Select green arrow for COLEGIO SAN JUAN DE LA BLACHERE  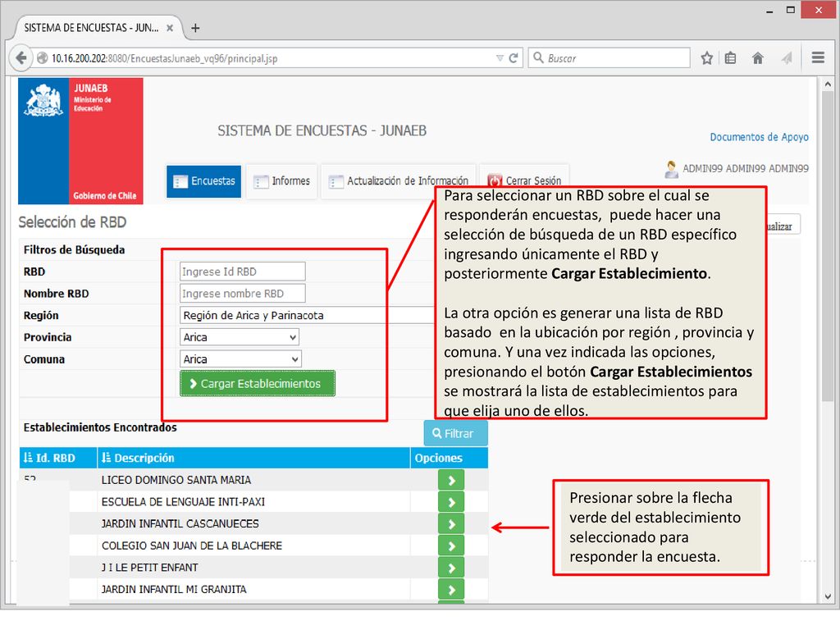click(x=451, y=546)
